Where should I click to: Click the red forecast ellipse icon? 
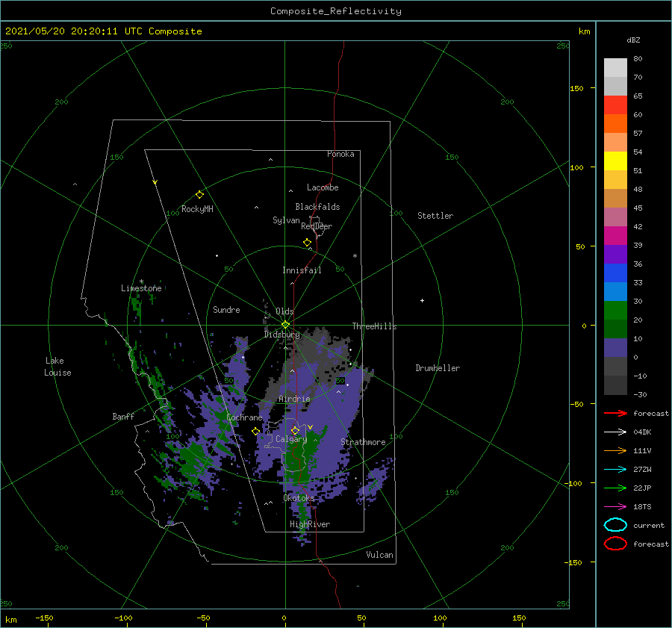615,544
